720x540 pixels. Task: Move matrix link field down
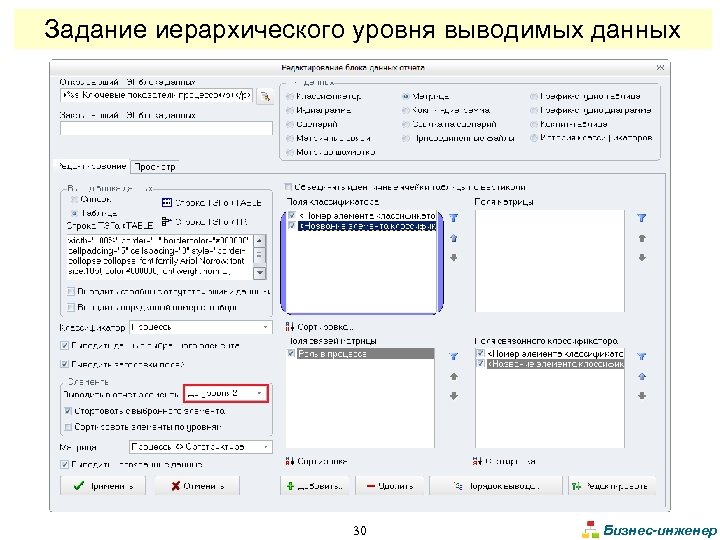coord(454,396)
